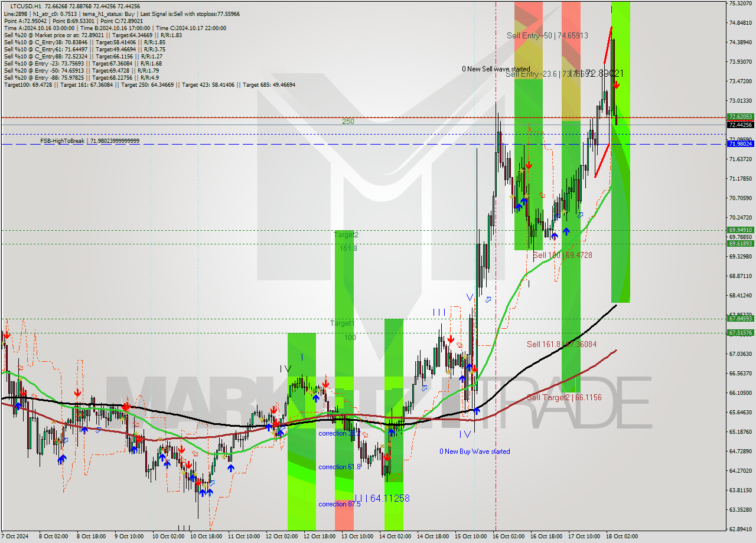Click the 62.89410 price axis value
Image resolution: width=756 pixels, height=543 pixels.
tap(741, 529)
